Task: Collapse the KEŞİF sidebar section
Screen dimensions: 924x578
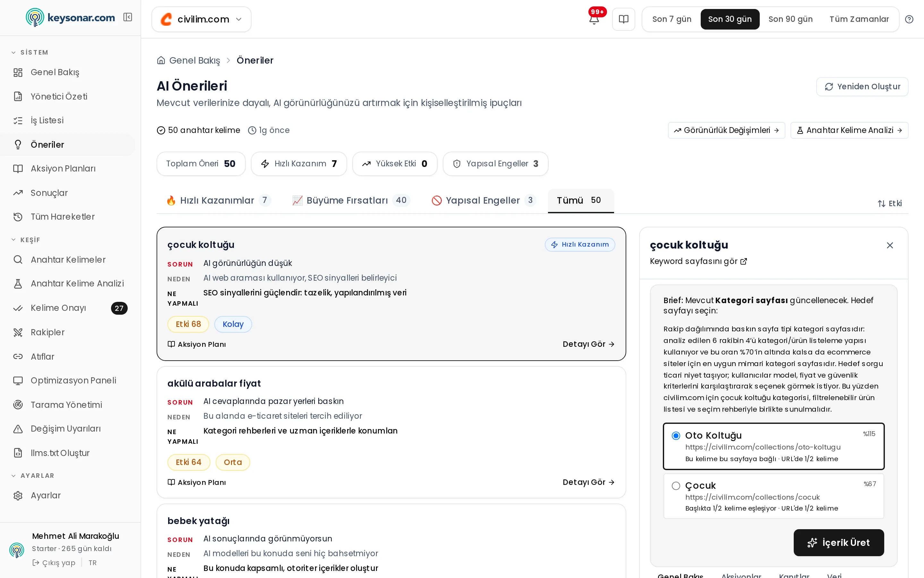Action: click(x=26, y=240)
